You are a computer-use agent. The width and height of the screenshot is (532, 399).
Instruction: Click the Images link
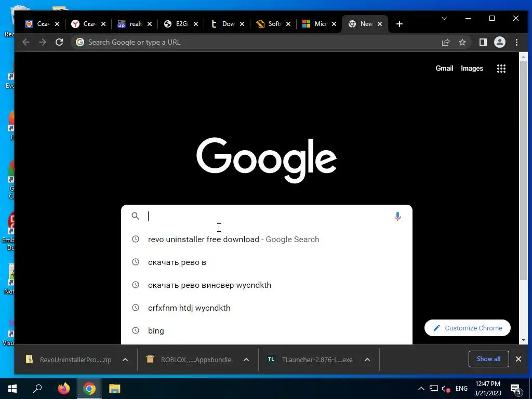(472, 68)
